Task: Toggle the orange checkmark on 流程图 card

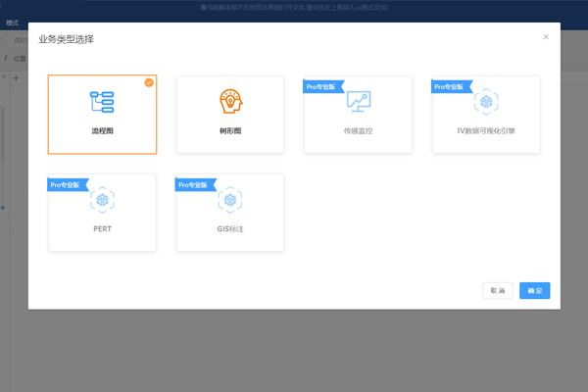Action: click(149, 82)
